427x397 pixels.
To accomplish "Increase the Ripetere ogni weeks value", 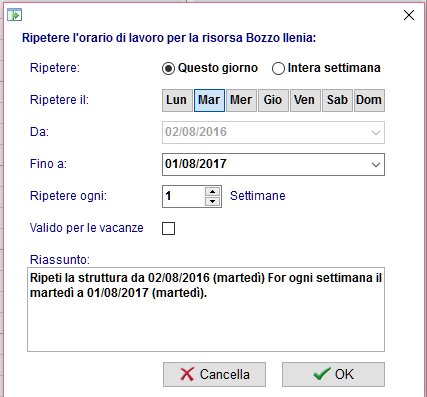I will (212, 192).
